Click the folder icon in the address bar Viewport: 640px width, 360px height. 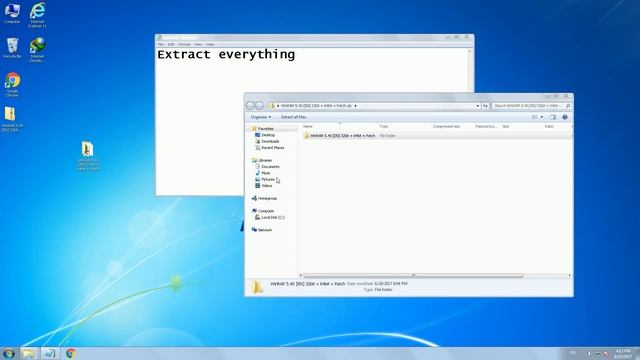(272, 106)
